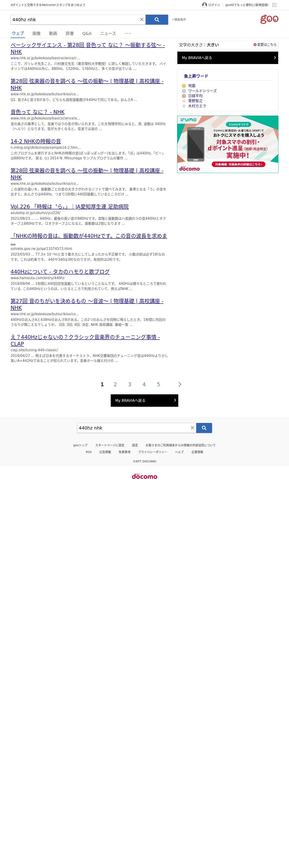
Task: Open 14-2 NHKの時報の音 result
Action: click(x=36, y=141)
